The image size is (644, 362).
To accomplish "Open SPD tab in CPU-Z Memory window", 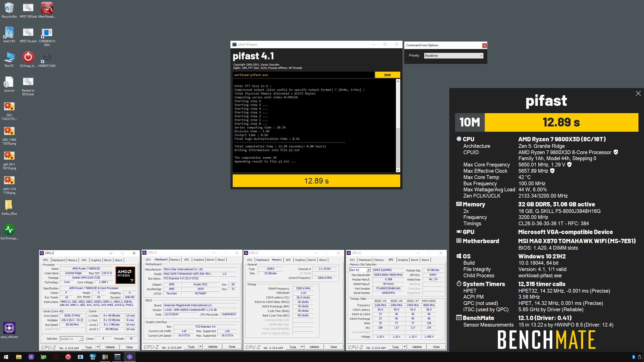I will click(288, 260).
